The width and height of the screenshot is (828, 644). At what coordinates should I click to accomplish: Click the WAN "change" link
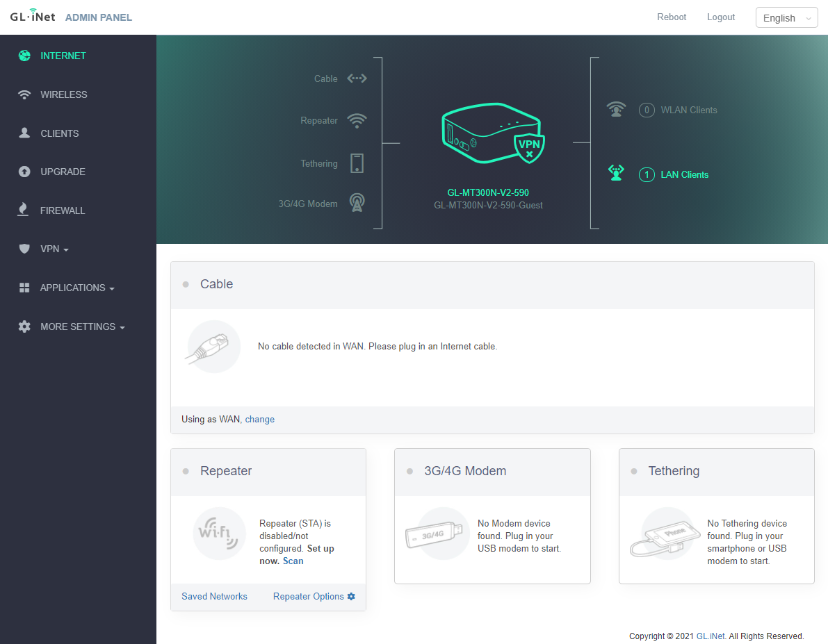coord(260,420)
